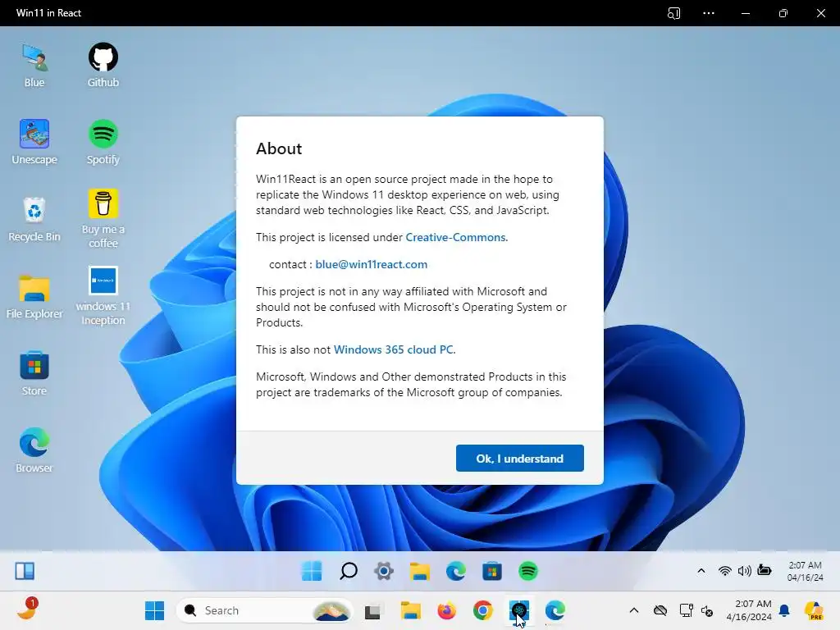Click the Copilot PRE icon on host taskbar
This screenshot has height=630, width=840.
[814, 610]
